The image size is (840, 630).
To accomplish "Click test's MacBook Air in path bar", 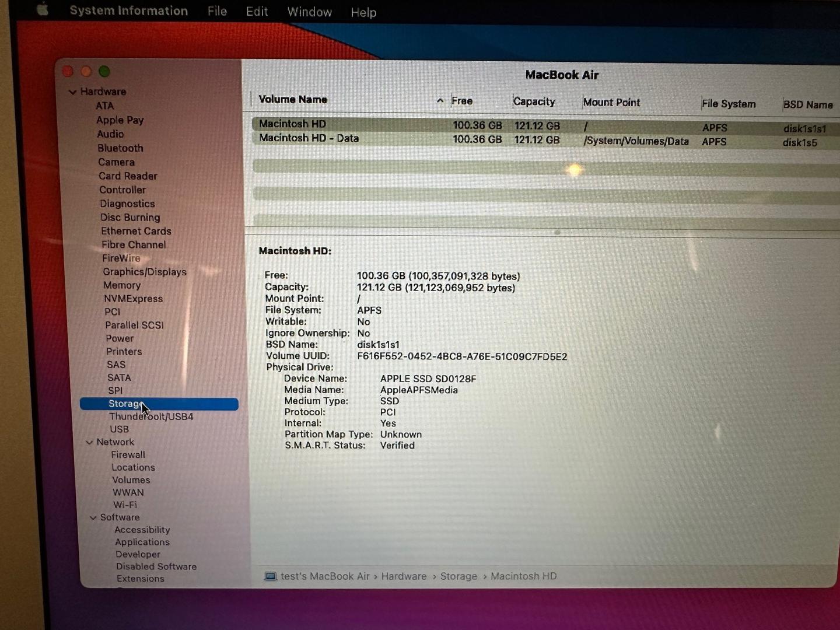I will point(325,576).
